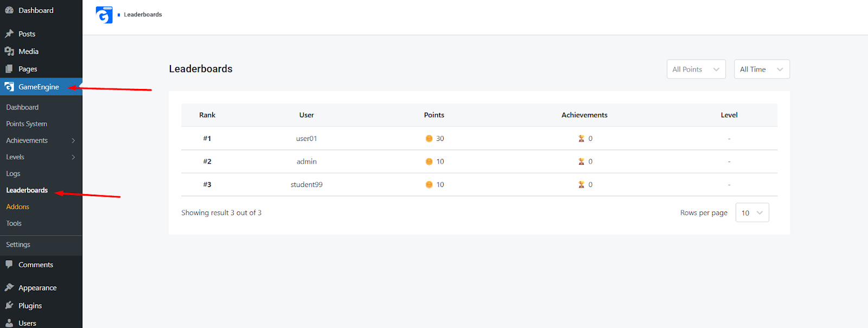This screenshot has width=868, height=328.
Task: Click the Leaderboards breadcrumb text
Action: point(143,15)
